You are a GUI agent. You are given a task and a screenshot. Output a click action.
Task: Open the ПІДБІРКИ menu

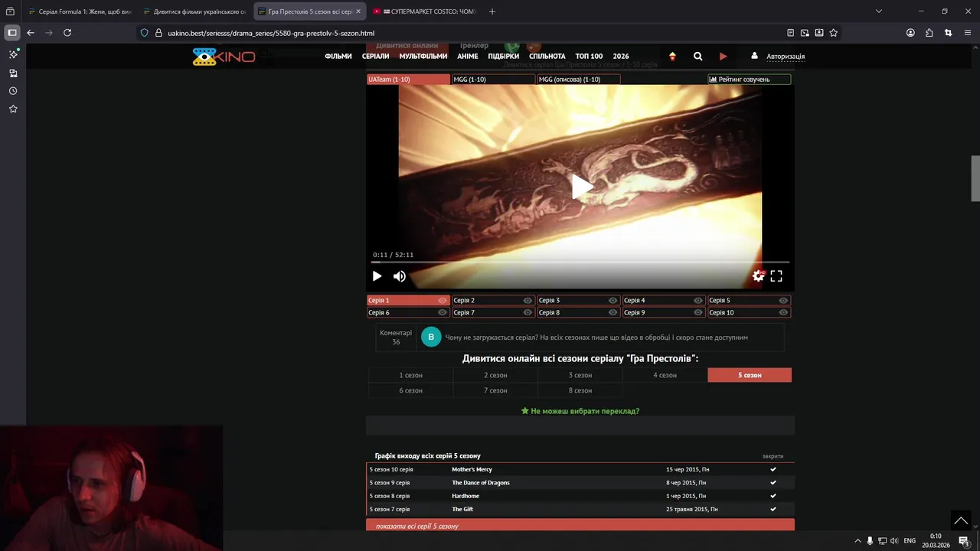coord(504,56)
